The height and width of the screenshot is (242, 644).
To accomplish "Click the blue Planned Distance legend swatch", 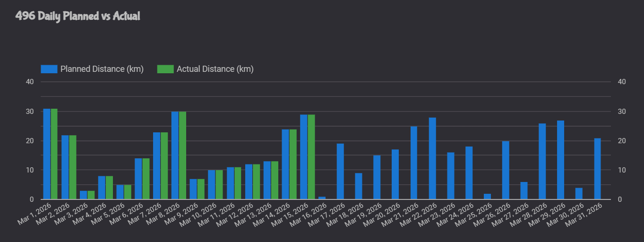I will [49, 69].
